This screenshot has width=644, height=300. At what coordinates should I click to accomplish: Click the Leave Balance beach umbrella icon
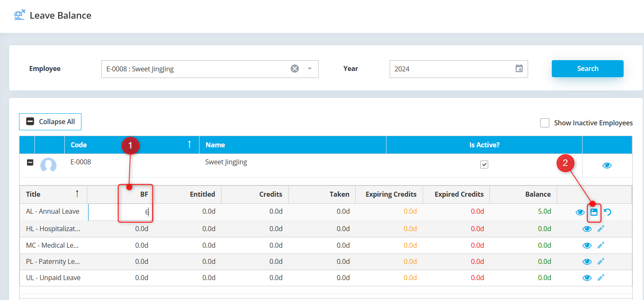[x=19, y=15]
